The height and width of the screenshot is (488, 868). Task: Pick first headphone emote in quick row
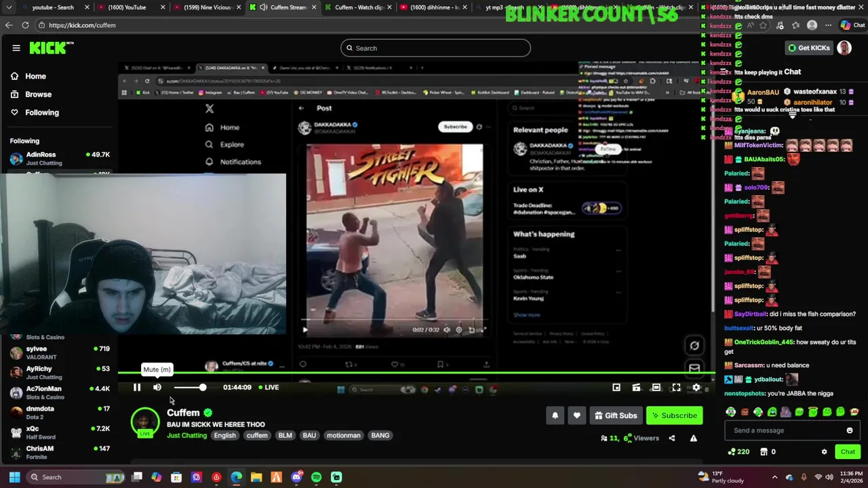(x=730, y=411)
